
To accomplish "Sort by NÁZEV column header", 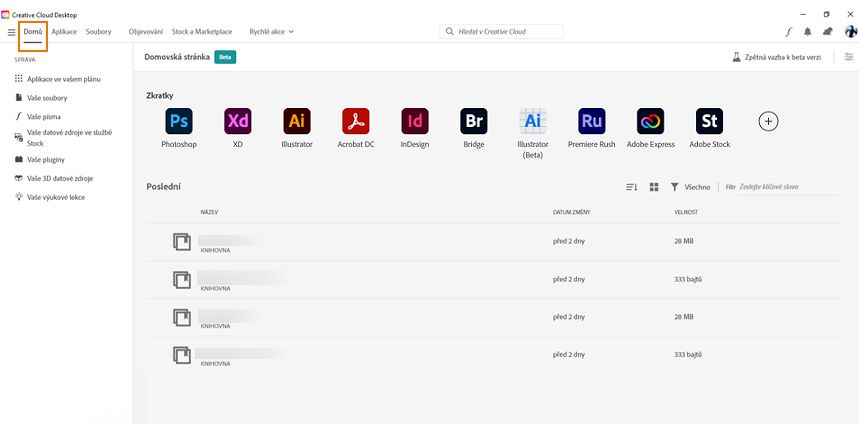I will pos(209,212).
